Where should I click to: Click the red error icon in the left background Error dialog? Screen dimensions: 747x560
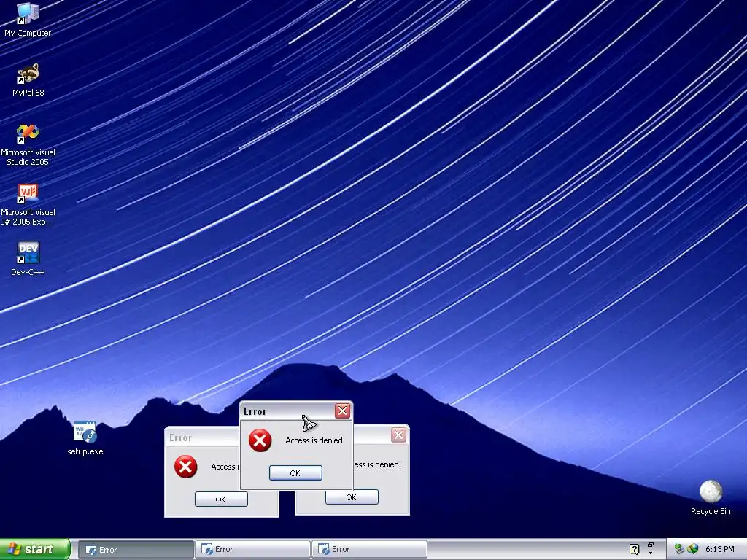pos(186,467)
